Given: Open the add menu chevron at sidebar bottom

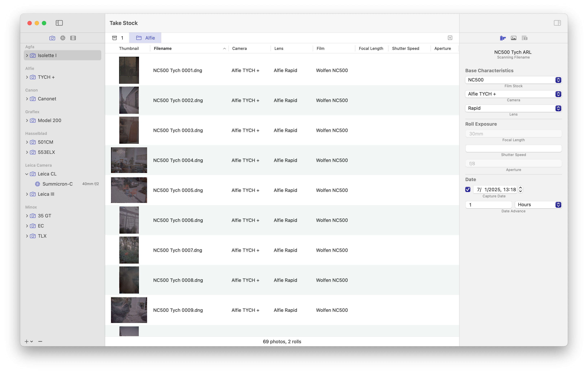Looking at the screenshot, I should point(32,341).
